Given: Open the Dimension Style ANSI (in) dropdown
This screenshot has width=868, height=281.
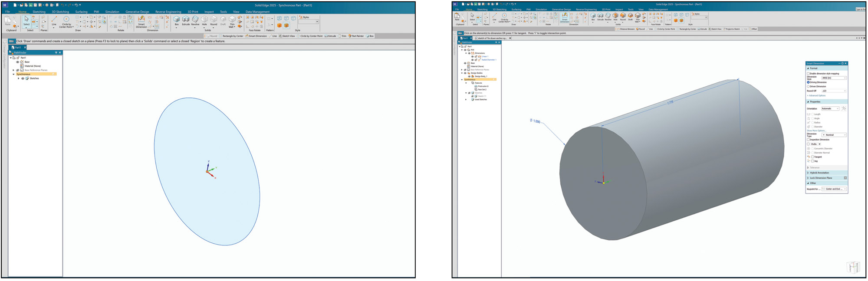Looking at the screenshot, I should click(x=834, y=78).
